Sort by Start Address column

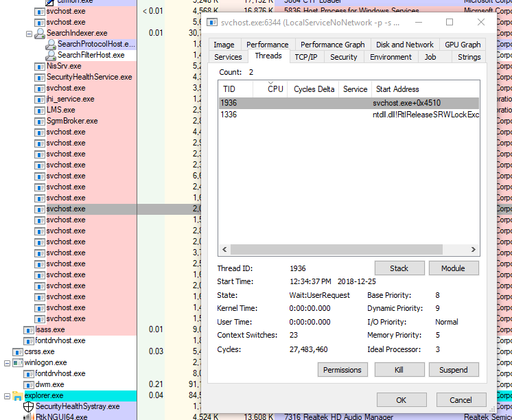click(426, 89)
